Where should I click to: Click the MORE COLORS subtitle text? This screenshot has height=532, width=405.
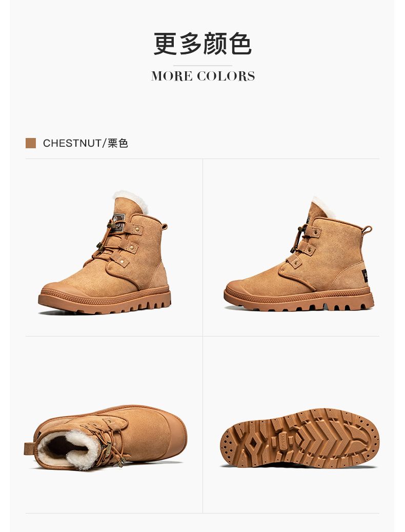(202, 76)
